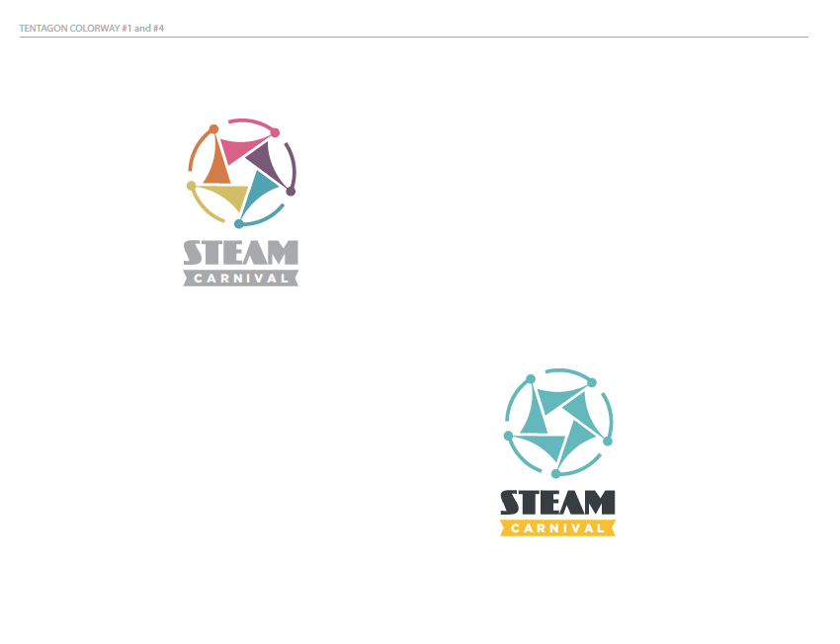Viewport: 840px width, 644px height.
Task: Click the multicolor tentagon logo emblem
Action: 241,174
